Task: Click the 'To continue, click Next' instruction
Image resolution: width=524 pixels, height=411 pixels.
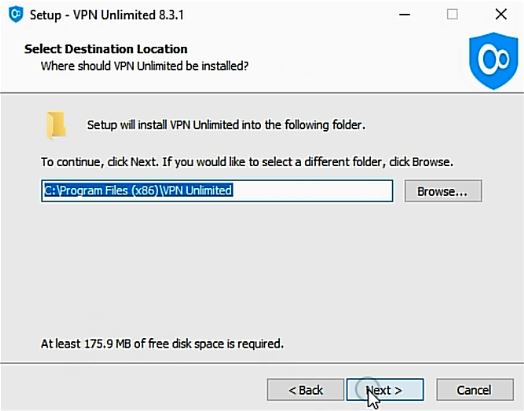Action: (x=247, y=162)
